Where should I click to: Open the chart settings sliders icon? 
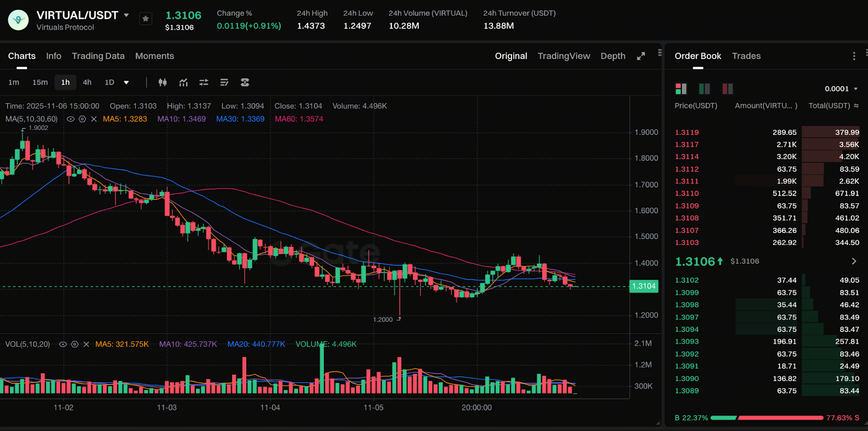click(204, 82)
